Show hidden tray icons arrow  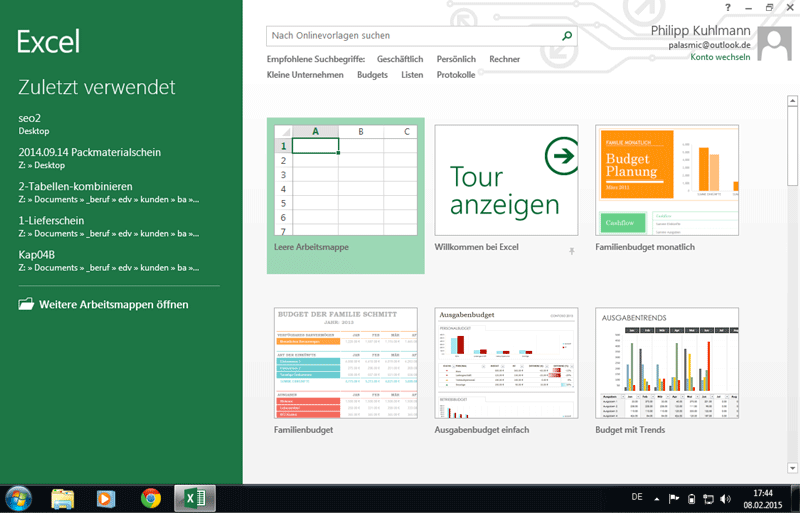(657, 499)
